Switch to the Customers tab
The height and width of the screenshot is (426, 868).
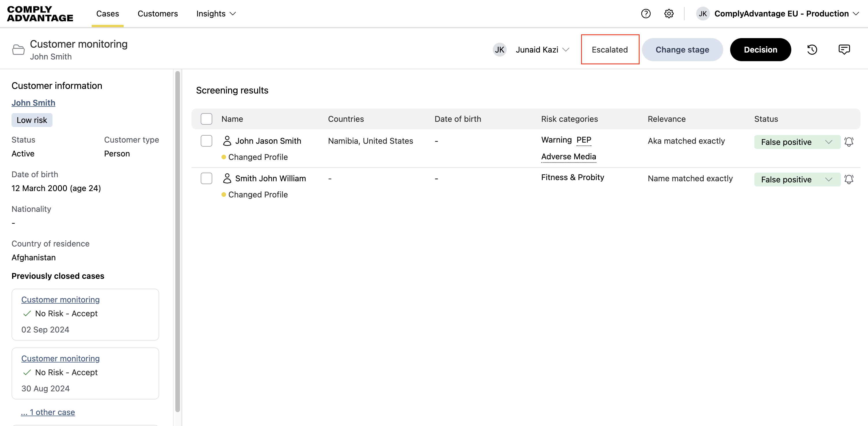[x=157, y=14]
